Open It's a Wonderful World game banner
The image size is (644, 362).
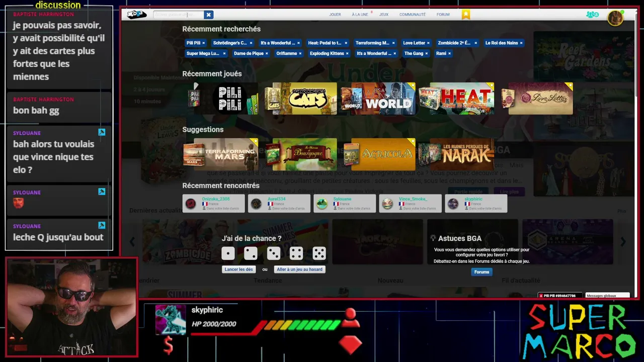coord(378,99)
